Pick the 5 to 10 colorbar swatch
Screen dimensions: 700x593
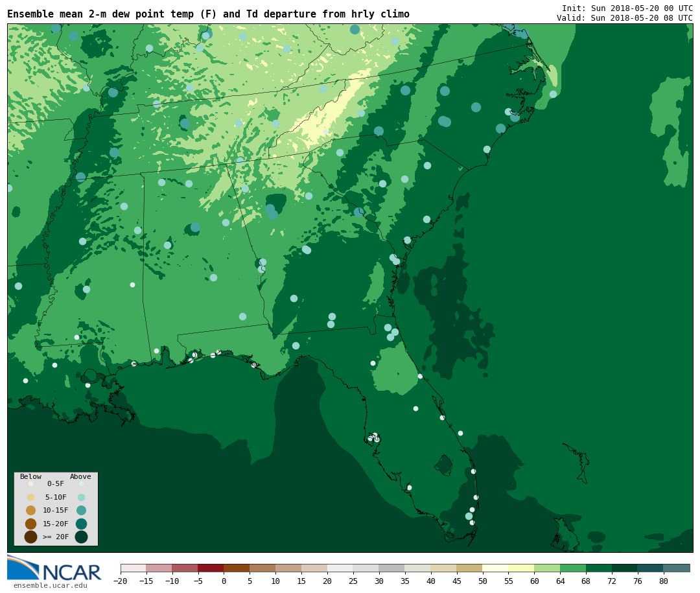point(263,568)
